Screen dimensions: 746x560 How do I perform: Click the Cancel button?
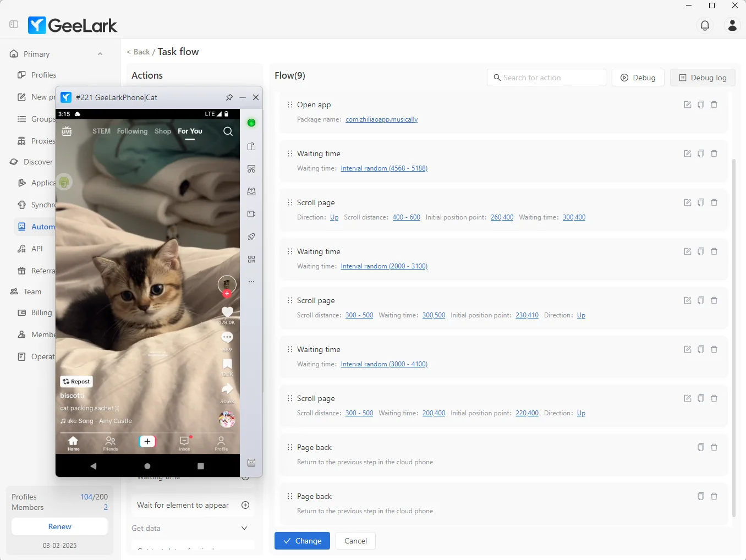tap(355, 541)
